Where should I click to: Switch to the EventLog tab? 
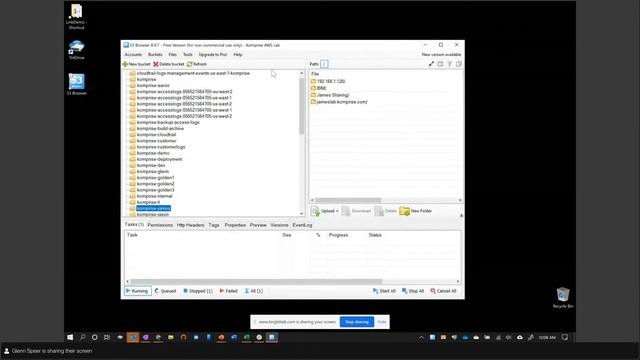coord(302,225)
